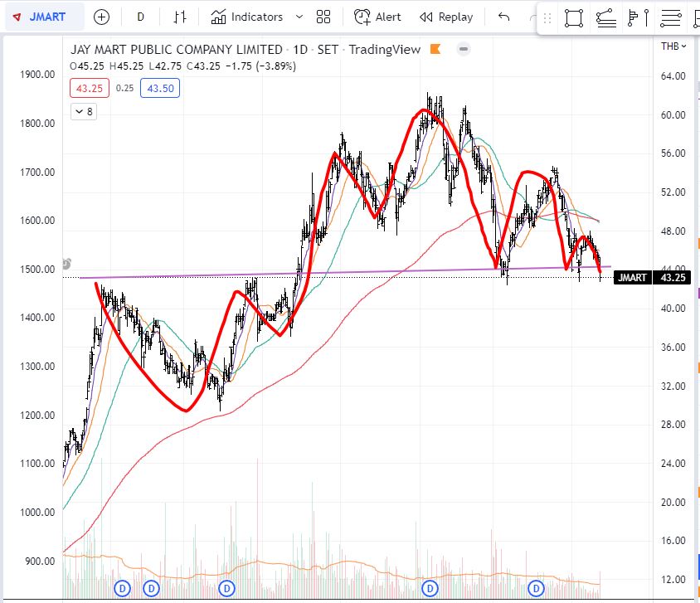Select the horizontal lines drawing tool

[x=670, y=18]
